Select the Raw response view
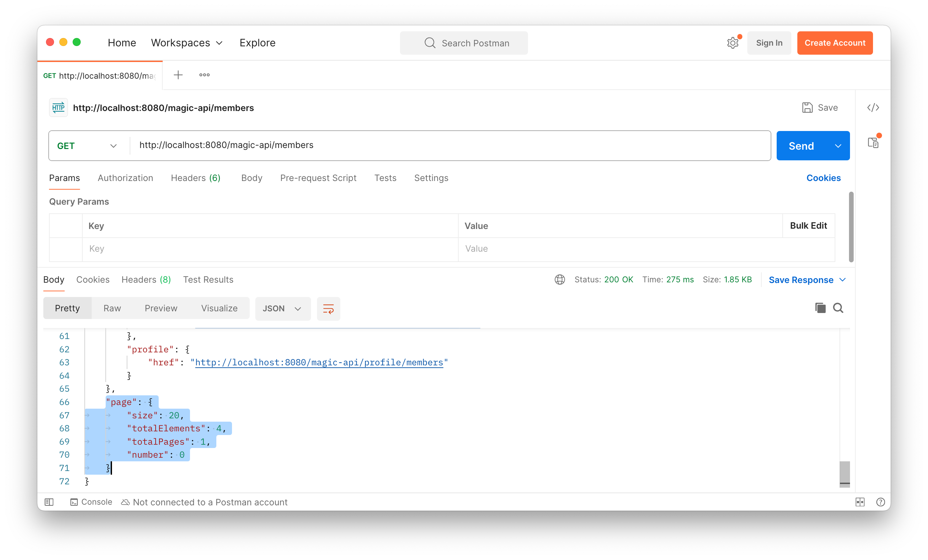This screenshot has height=560, width=928. click(112, 308)
